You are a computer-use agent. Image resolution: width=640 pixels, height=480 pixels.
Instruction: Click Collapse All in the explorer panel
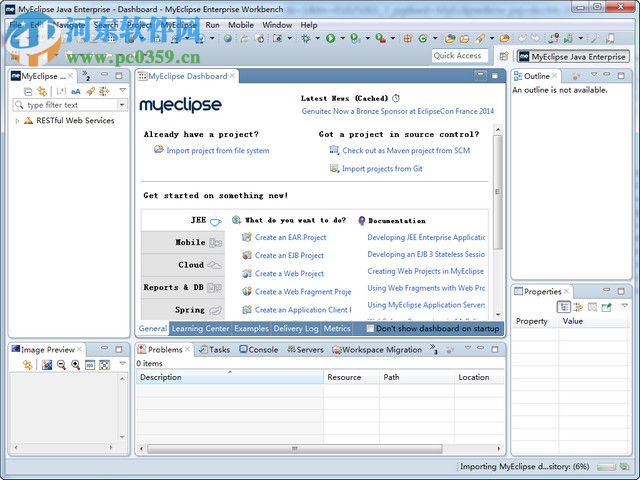pos(28,91)
